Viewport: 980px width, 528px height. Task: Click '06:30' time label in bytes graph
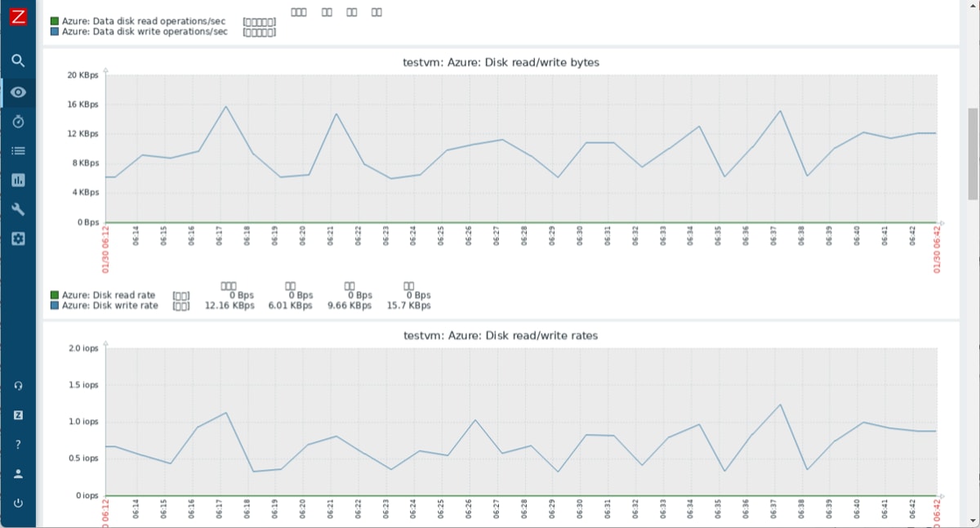pyautogui.click(x=580, y=237)
